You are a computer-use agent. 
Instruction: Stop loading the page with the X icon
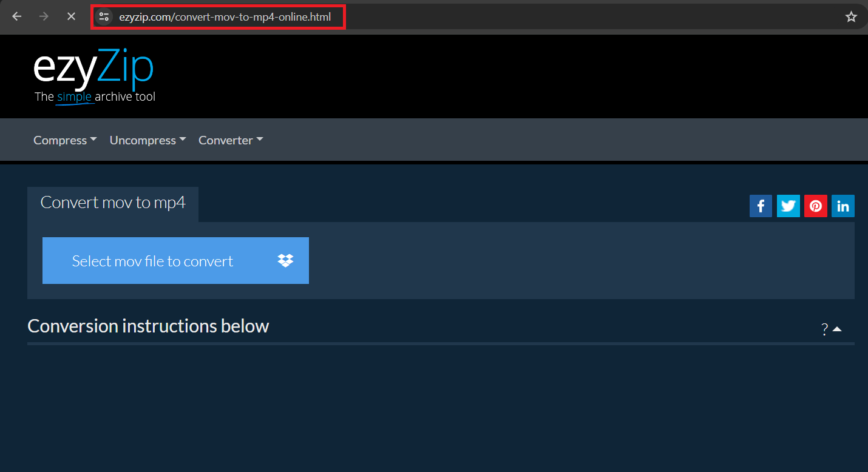[71, 16]
